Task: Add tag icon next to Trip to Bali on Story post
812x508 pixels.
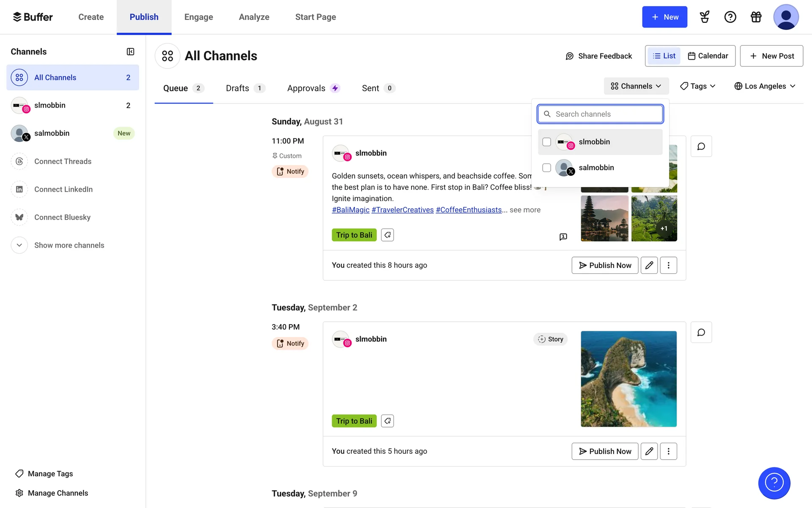Action: [387, 421]
